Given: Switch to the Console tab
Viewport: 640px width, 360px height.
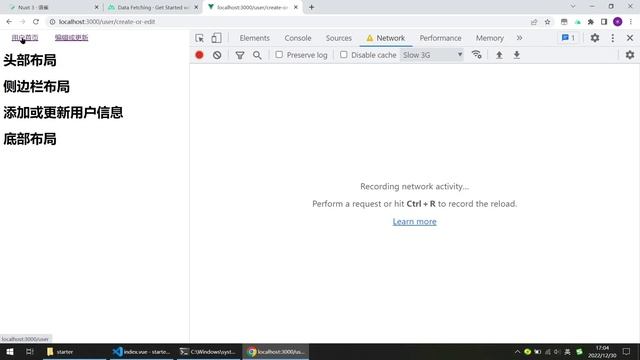Looking at the screenshot, I should coord(298,38).
